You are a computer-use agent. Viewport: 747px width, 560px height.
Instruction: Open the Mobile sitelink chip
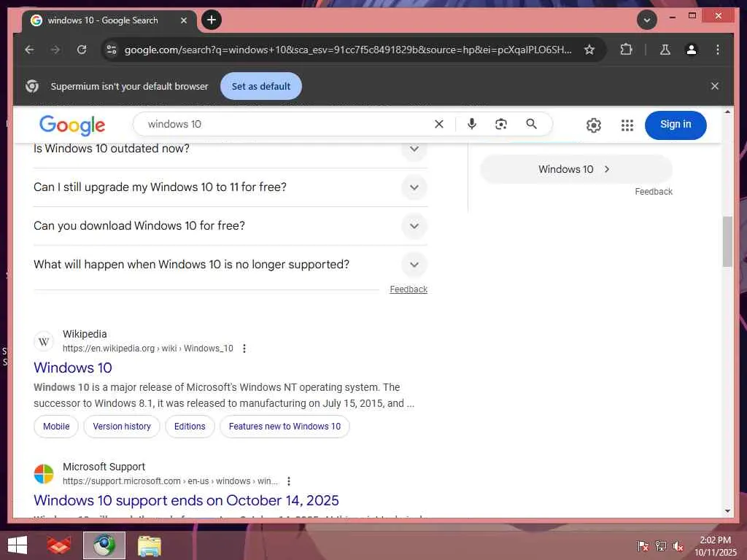pyautogui.click(x=56, y=427)
